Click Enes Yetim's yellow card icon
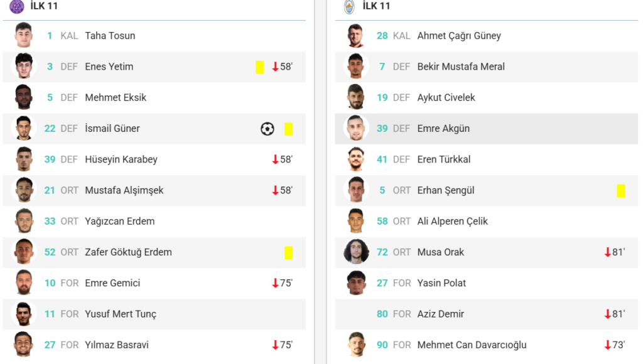 point(259,67)
